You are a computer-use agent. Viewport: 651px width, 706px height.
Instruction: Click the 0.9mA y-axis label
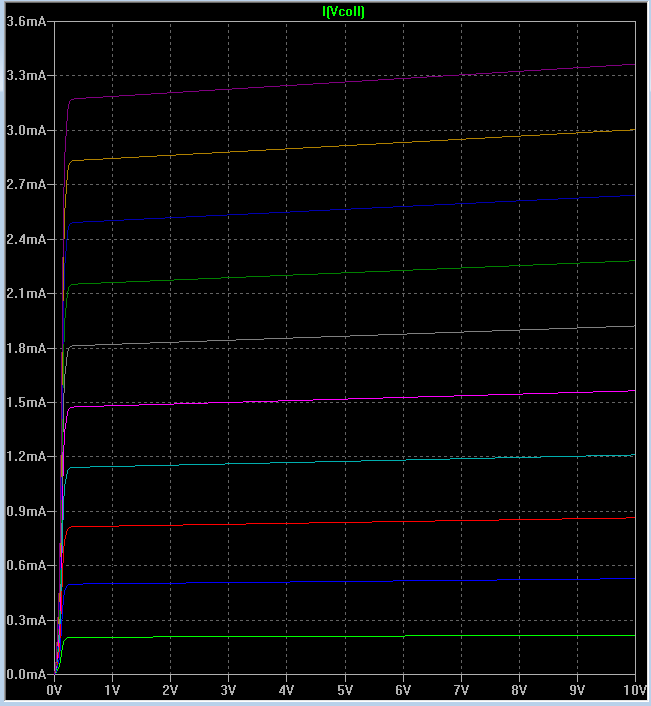coord(26,511)
